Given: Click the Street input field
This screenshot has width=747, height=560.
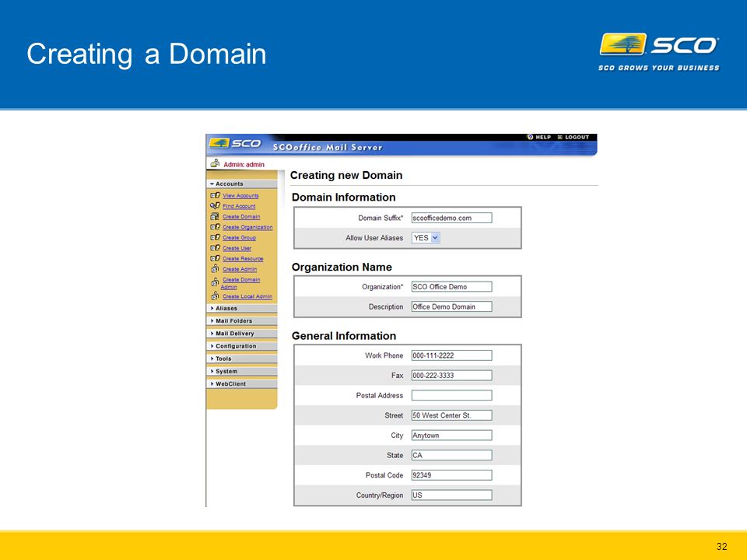Looking at the screenshot, I should tap(451, 415).
